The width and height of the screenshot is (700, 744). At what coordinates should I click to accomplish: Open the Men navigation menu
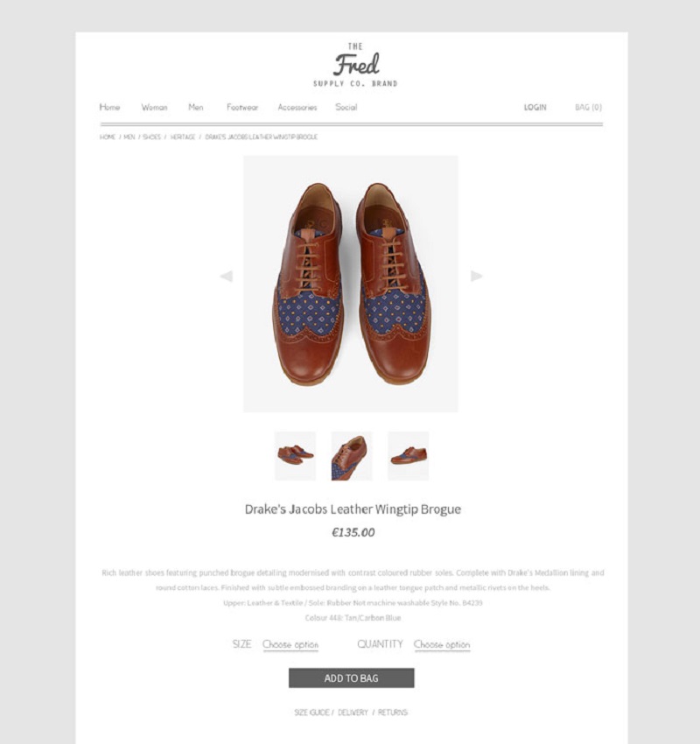(x=196, y=108)
